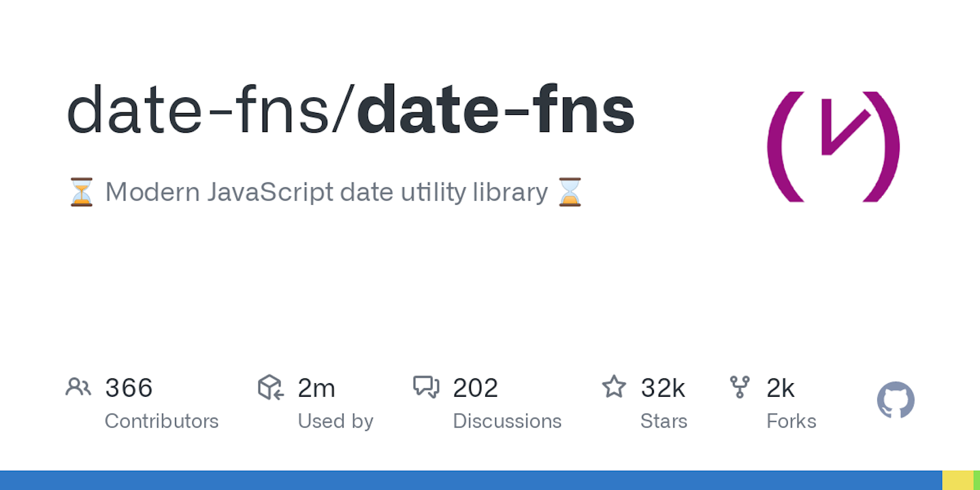This screenshot has width=980, height=490.
Task: Click the Discussions speech bubbles icon
Action: coord(426,387)
